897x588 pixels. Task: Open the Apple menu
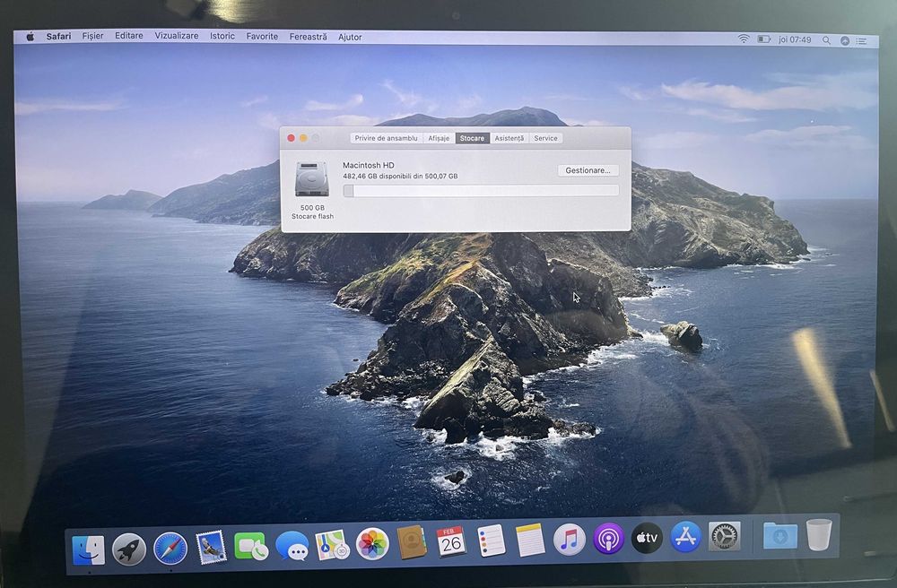coord(30,37)
